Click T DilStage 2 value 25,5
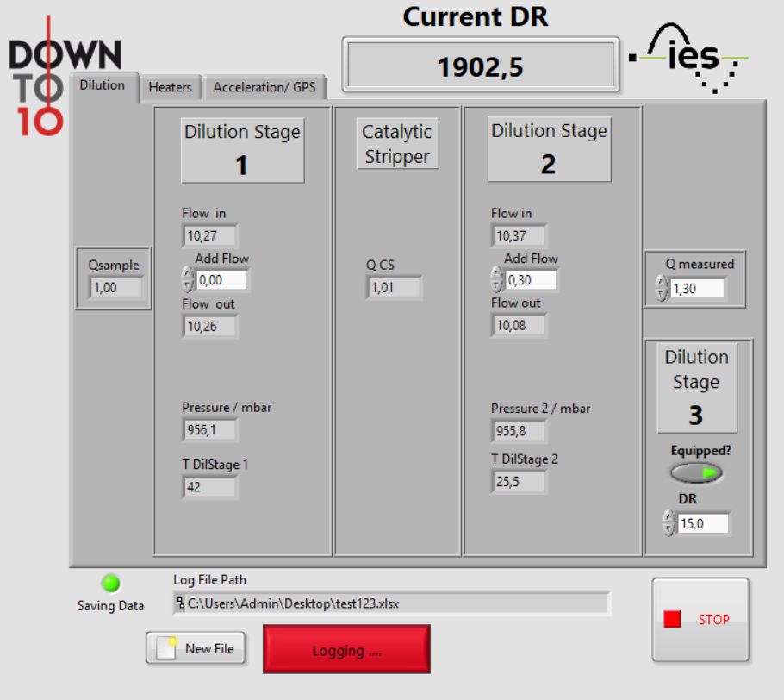This screenshot has height=700, width=784. [519, 482]
